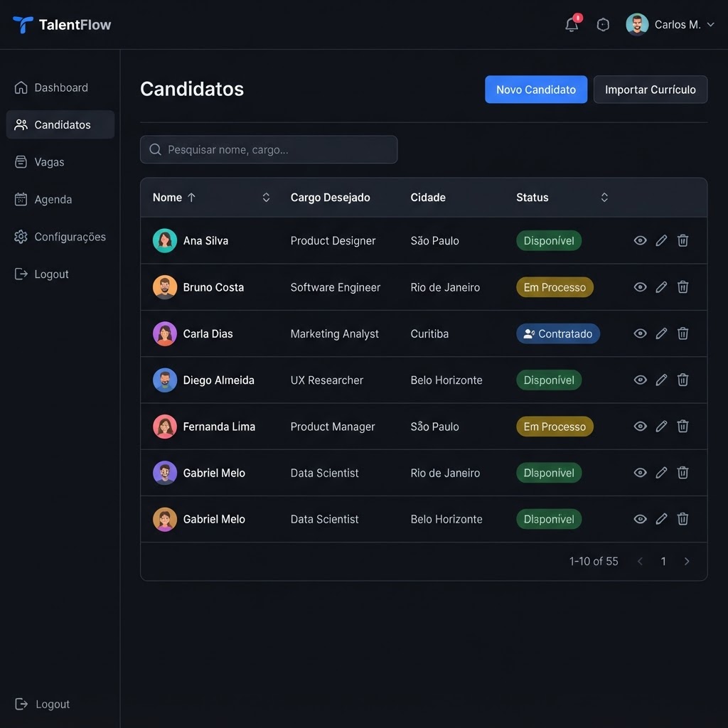Screen dimensions: 728x728
Task: View Bruno Costa with eye icon
Action: tap(640, 287)
